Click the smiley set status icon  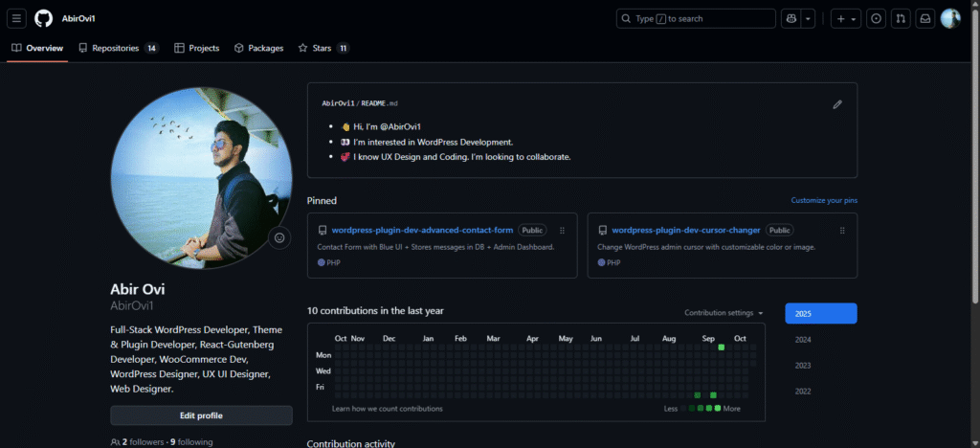(x=279, y=237)
